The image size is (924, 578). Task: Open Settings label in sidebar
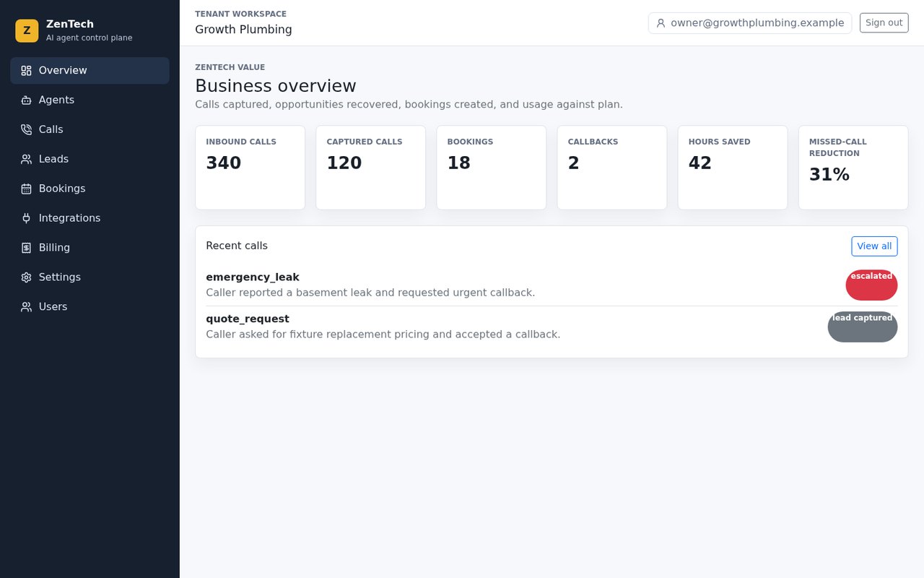[60, 277]
